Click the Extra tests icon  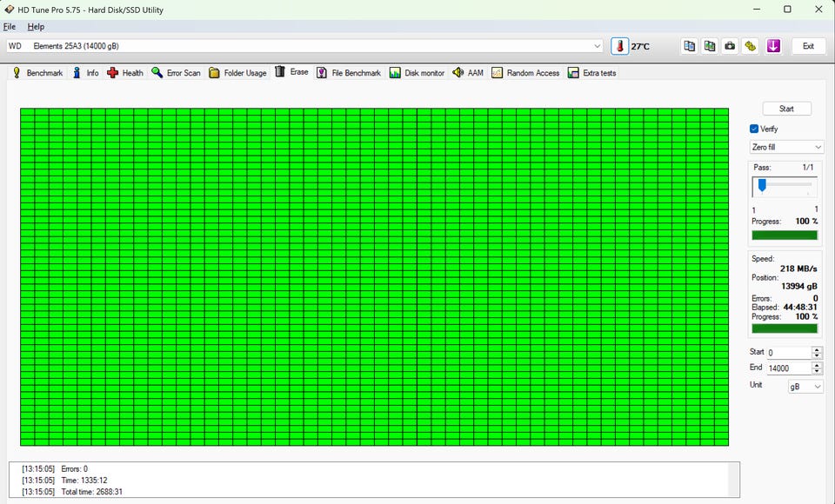click(573, 73)
